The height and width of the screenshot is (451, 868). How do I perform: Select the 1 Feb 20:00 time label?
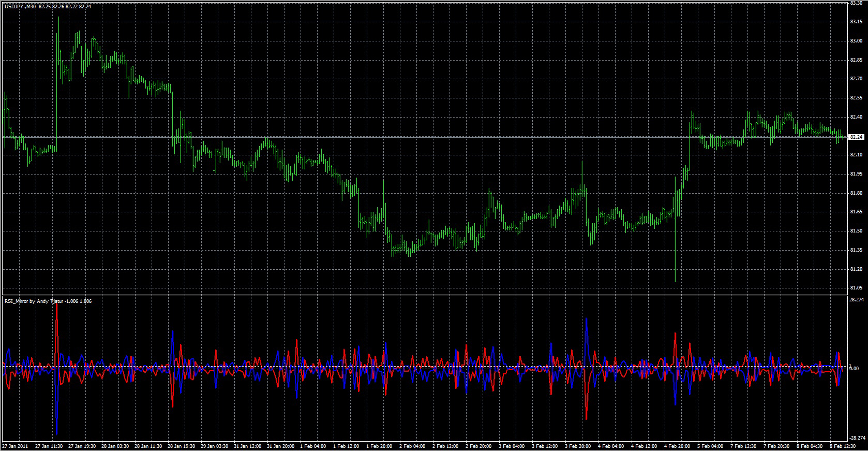(x=380, y=446)
